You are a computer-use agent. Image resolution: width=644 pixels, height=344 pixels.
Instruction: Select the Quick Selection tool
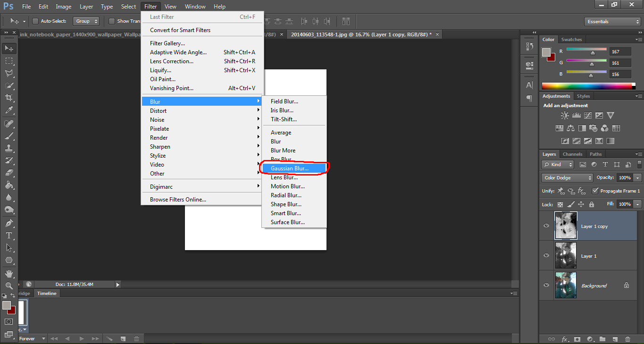pos(9,85)
